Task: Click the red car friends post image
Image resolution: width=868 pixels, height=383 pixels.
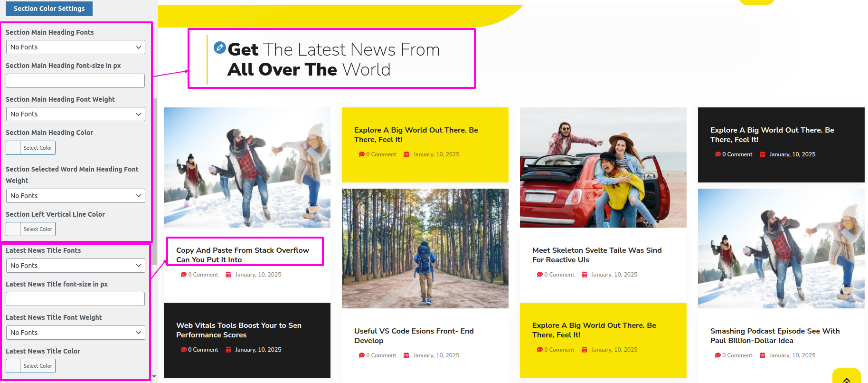Action: click(603, 167)
